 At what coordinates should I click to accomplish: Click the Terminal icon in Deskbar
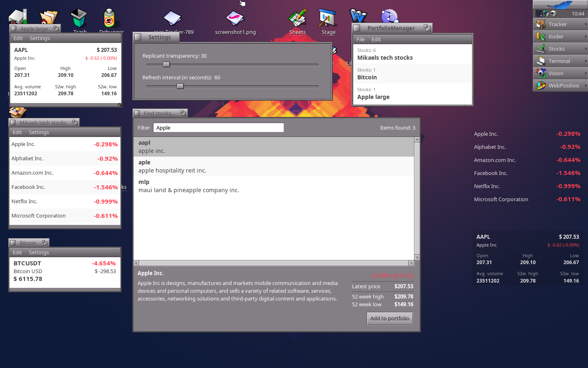tap(541, 61)
